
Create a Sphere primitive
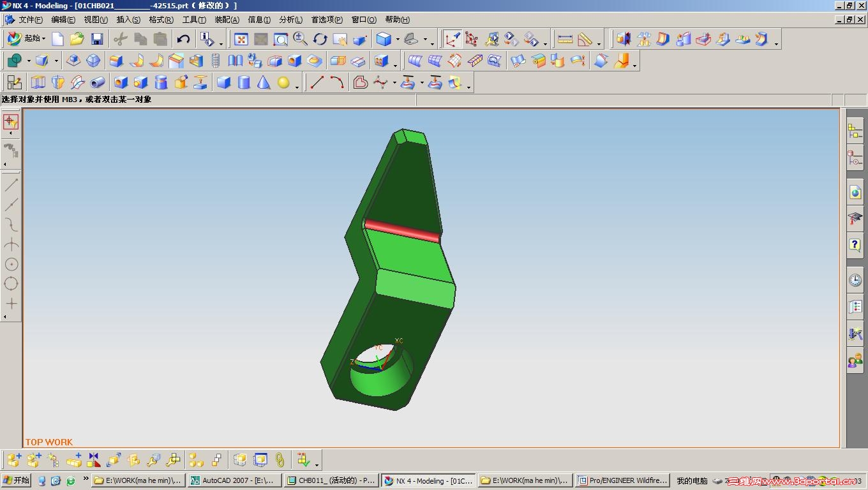click(x=283, y=82)
